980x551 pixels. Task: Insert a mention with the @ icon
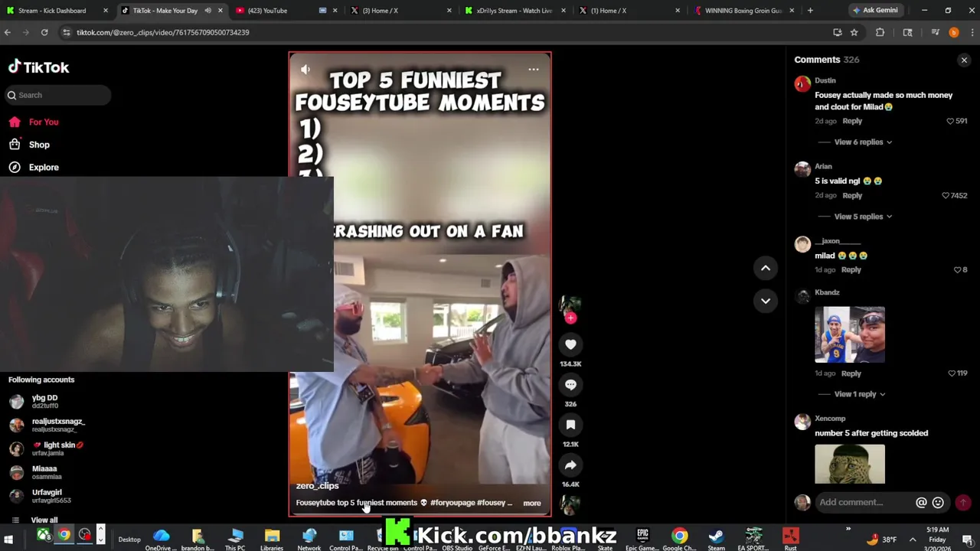(921, 502)
